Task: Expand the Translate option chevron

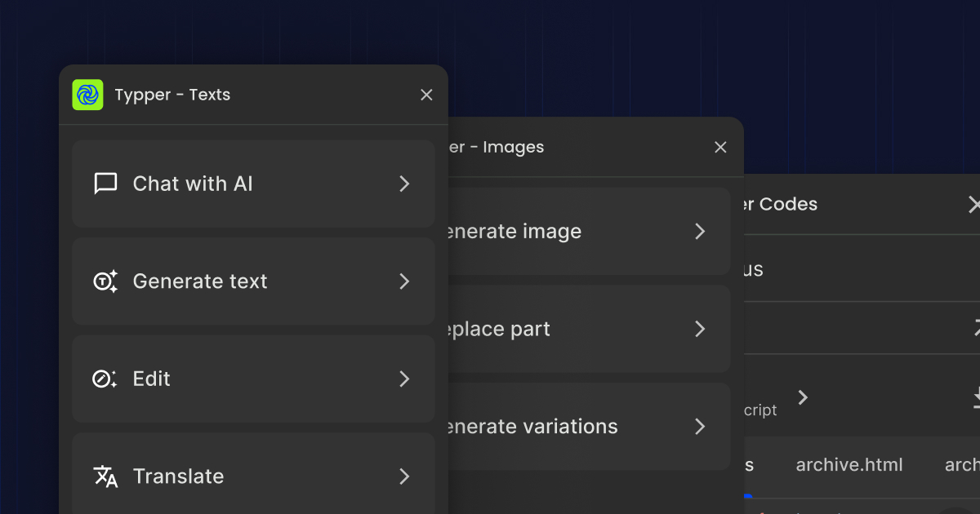Action: (x=404, y=476)
